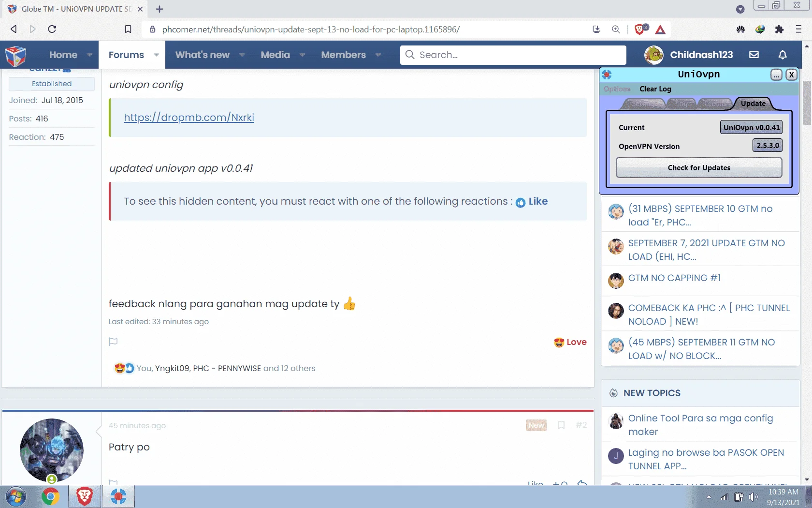Open Online Tool Para sa mga config maker
This screenshot has width=812, height=508.
[701, 425]
